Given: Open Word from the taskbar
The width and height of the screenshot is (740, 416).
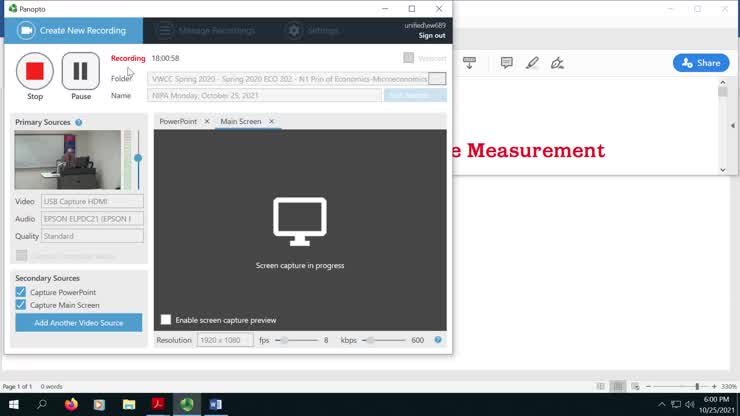Looking at the screenshot, I should [x=215, y=404].
